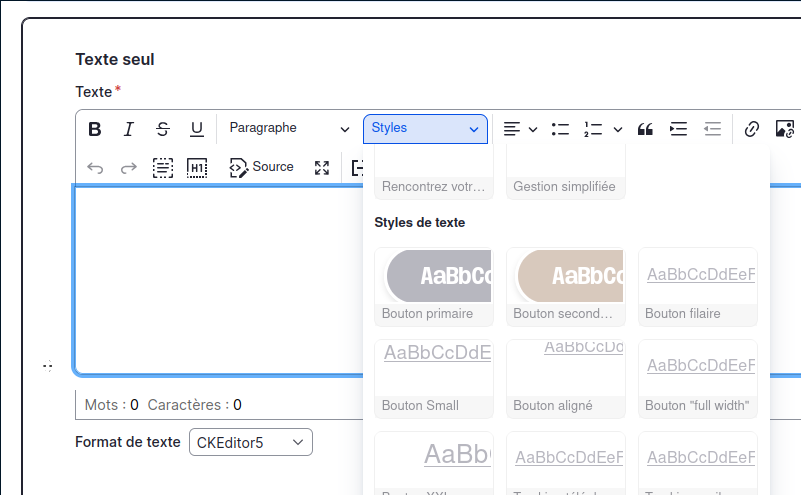Click inside the Texte editing area
Image resolution: width=801 pixels, height=495 pixels.
pos(220,280)
